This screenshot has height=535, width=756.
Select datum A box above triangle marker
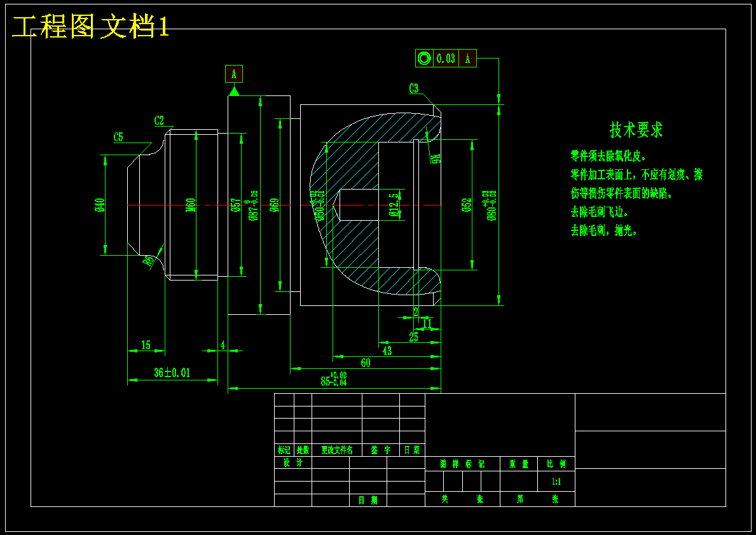tap(234, 74)
